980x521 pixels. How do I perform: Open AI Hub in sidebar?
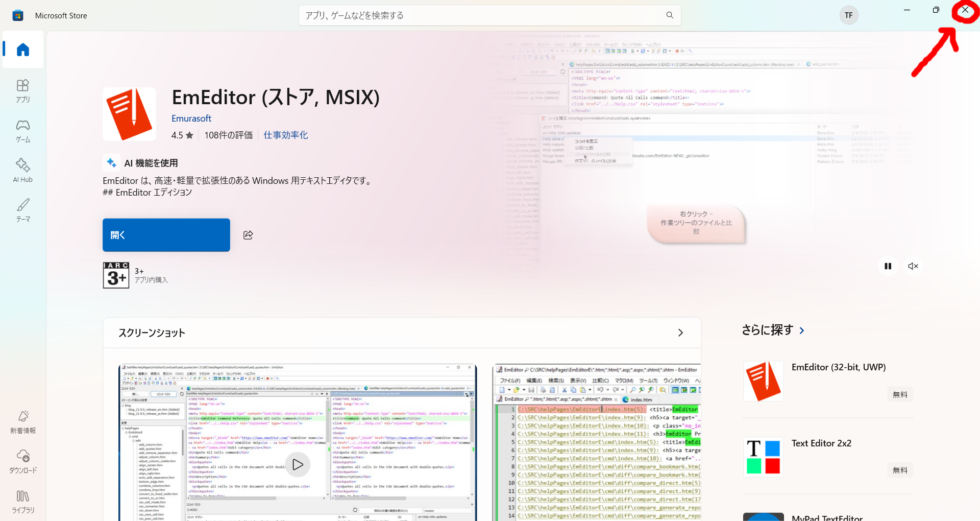click(x=23, y=171)
